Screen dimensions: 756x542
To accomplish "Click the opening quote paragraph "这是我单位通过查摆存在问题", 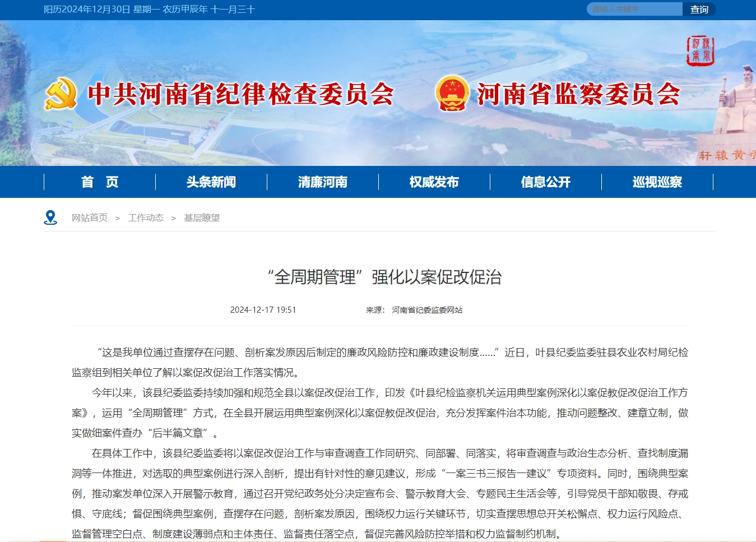I will click(x=380, y=363).
